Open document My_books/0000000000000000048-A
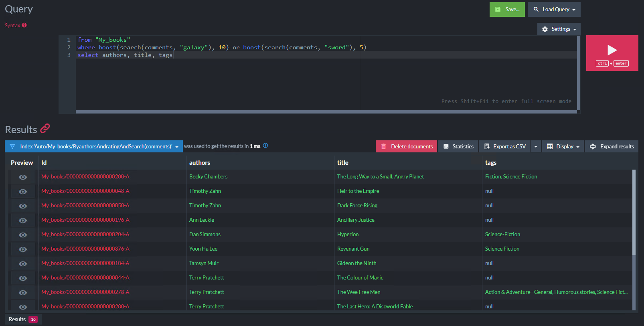This screenshot has height=326, width=644. click(x=85, y=191)
